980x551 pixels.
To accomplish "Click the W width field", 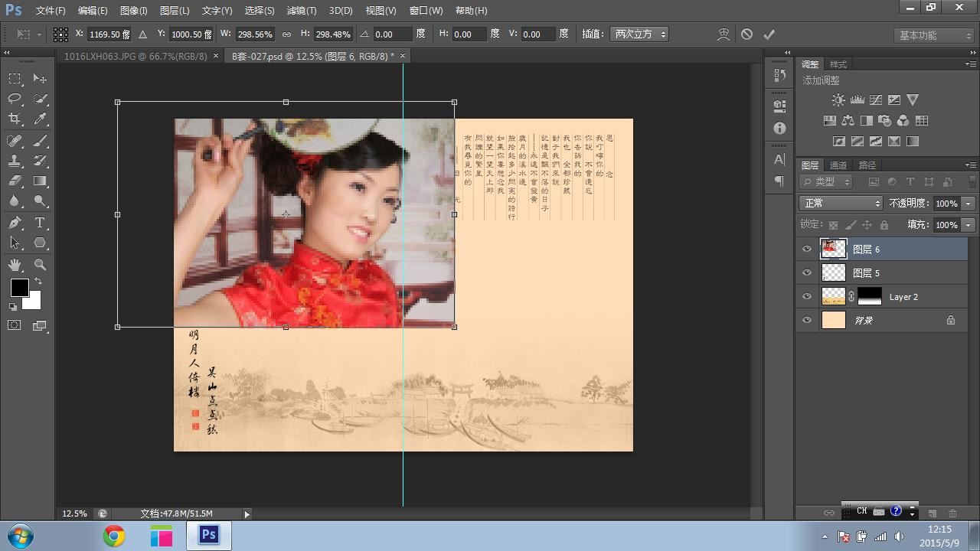I will click(253, 34).
